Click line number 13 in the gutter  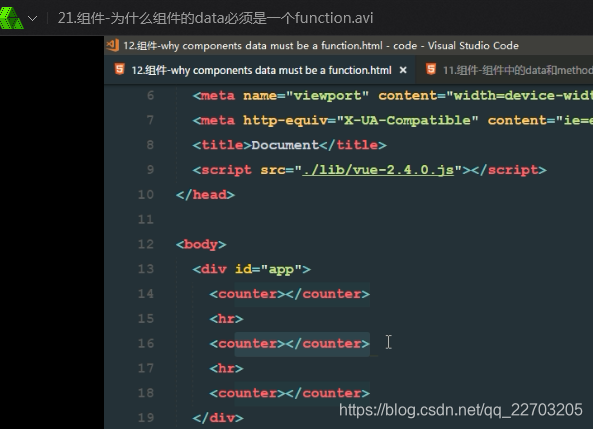[146, 269]
